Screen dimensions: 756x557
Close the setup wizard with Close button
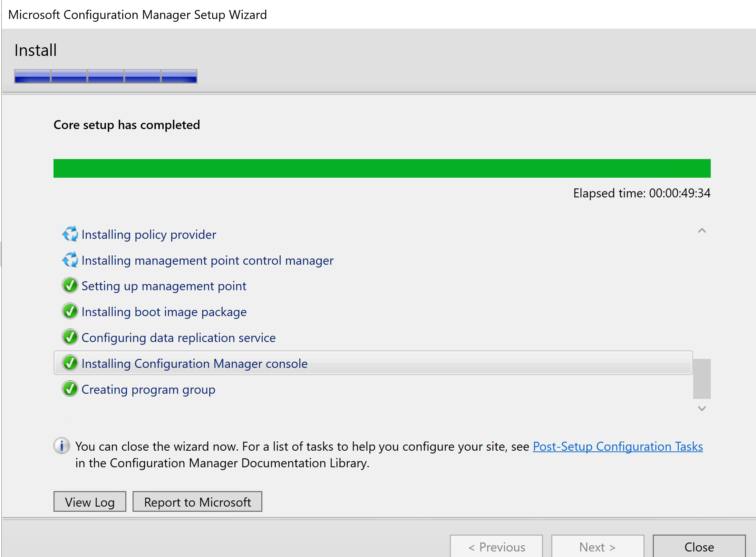coord(699,547)
